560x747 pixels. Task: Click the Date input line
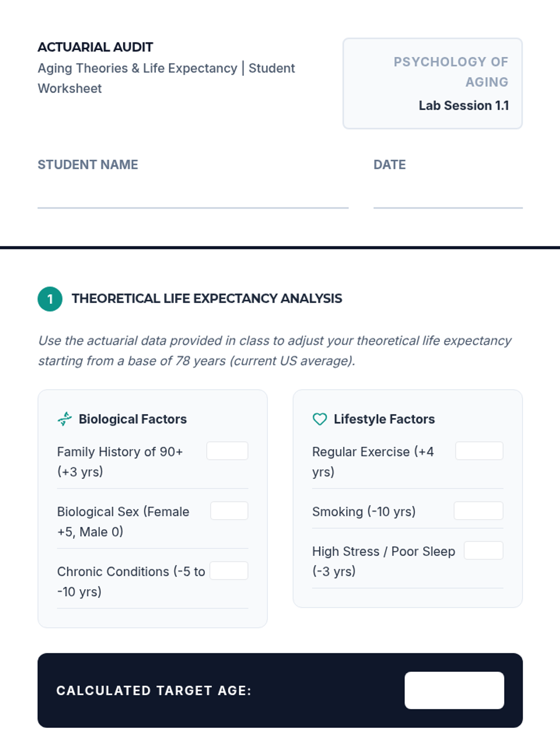448,196
